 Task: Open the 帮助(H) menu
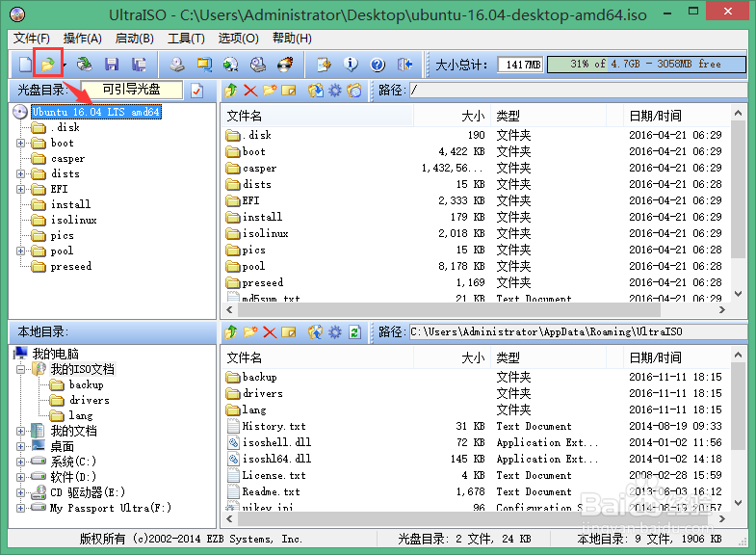point(292,39)
